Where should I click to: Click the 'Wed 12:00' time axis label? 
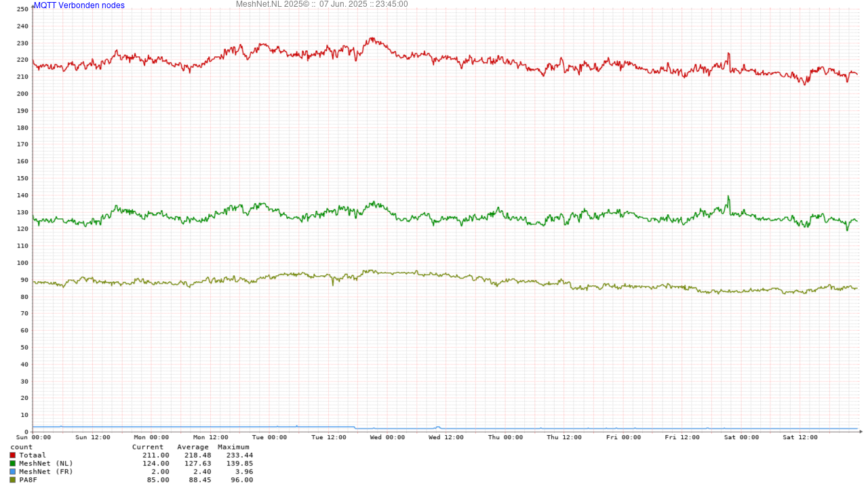coord(446,438)
